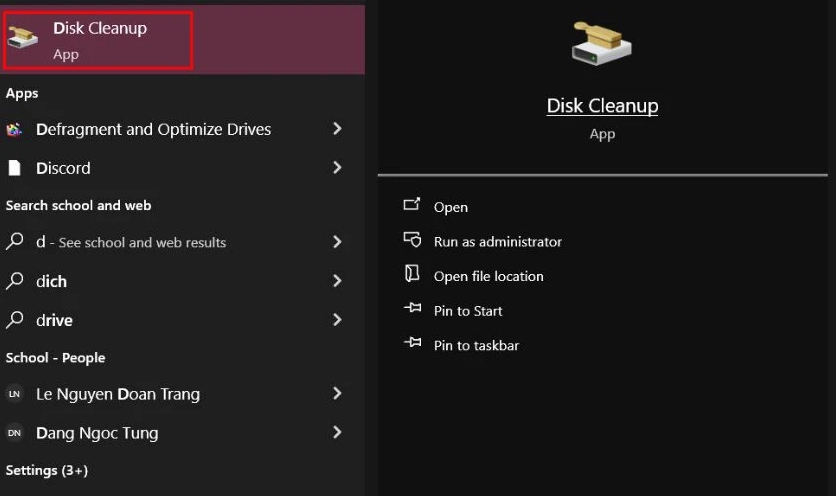Expand Le Nguyen Doan Trang chevron
Screen dimensions: 836x496
[337, 394]
